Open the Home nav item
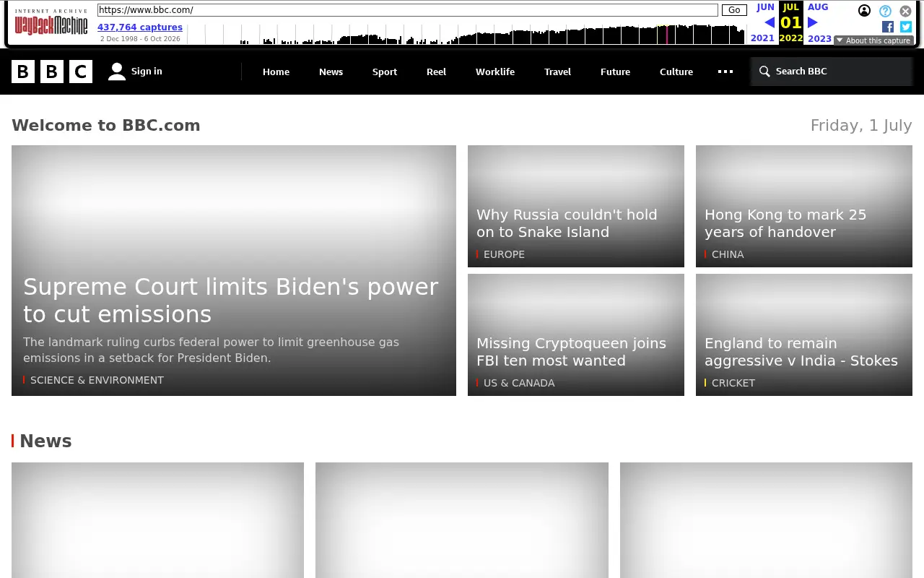 pos(276,72)
